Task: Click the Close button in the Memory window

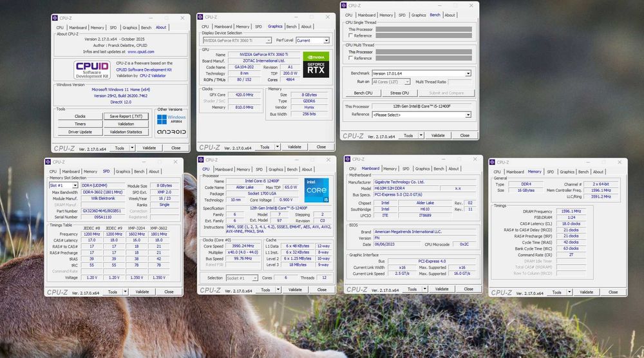Action: (x=613, y=292)
